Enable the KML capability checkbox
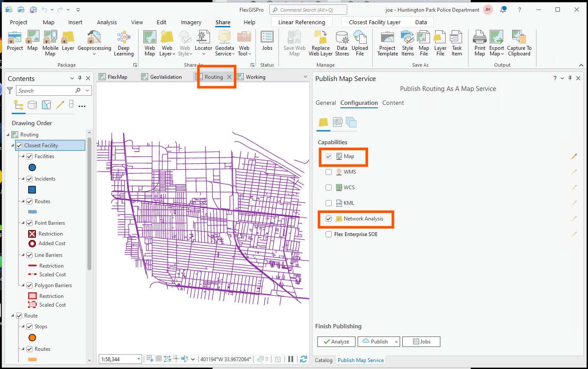 pyautogui.click(x=329, y=203)
